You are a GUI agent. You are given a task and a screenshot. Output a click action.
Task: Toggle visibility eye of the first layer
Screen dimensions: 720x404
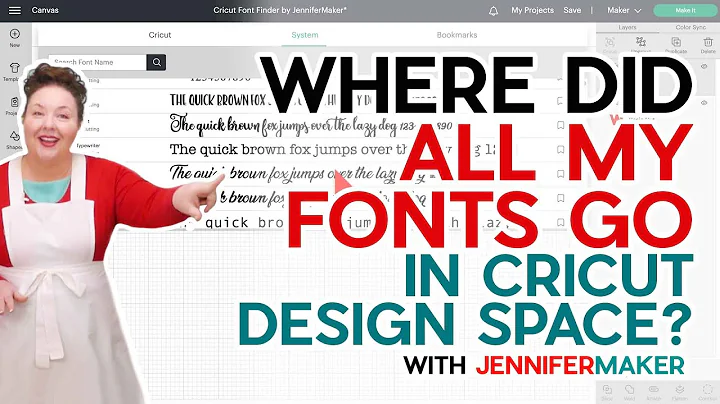click(x=704, y=67)
